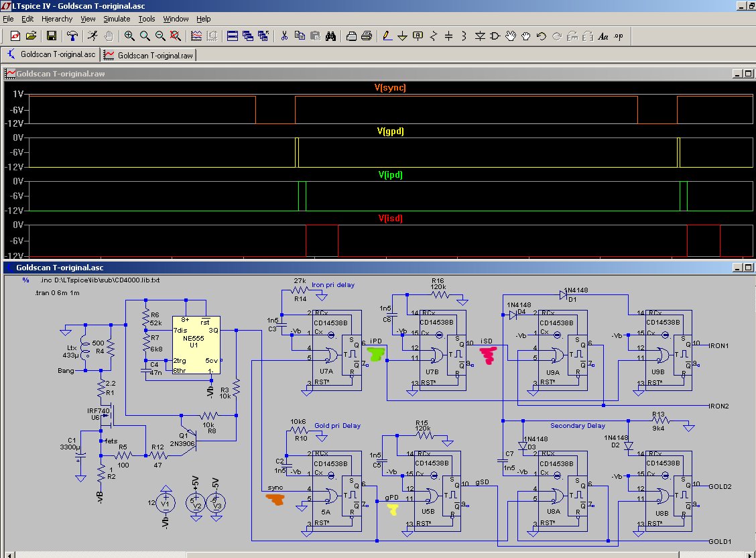Place a ground symbol from the toolbar
The height and width of the screenshot is (558, 756).
coord(402,36)
